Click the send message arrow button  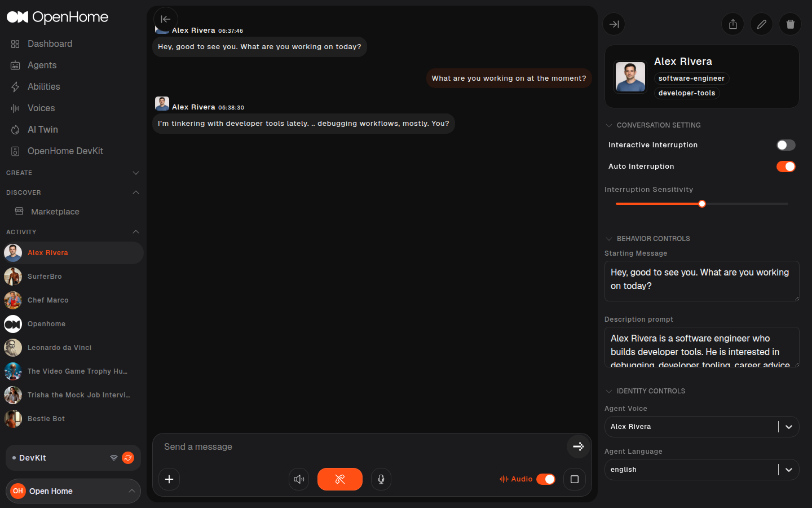pos(578,446)
